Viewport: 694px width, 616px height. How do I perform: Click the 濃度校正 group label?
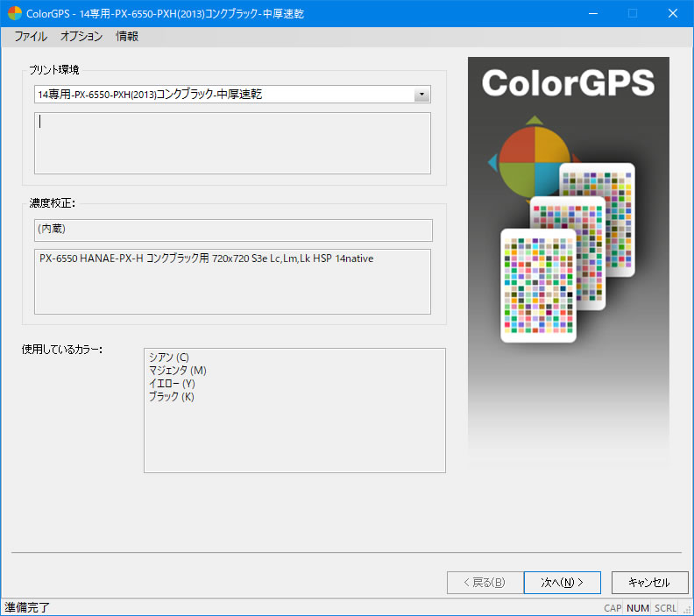[x=53, y=203]
